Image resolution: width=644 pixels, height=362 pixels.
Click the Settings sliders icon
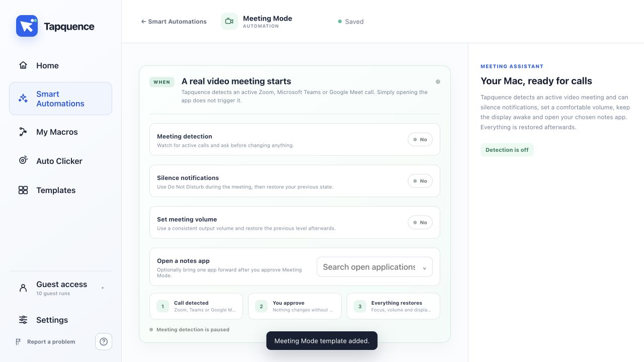tap(23, 320)
